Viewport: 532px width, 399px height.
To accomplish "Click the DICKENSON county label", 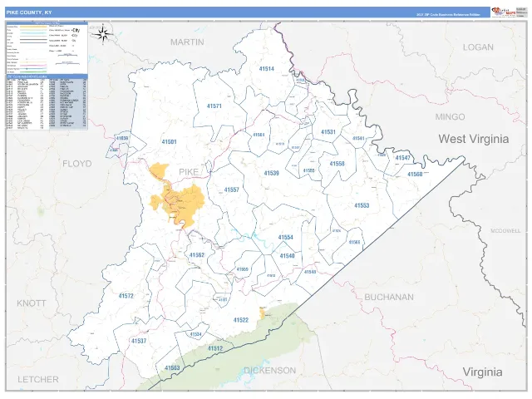I will 270,371.
